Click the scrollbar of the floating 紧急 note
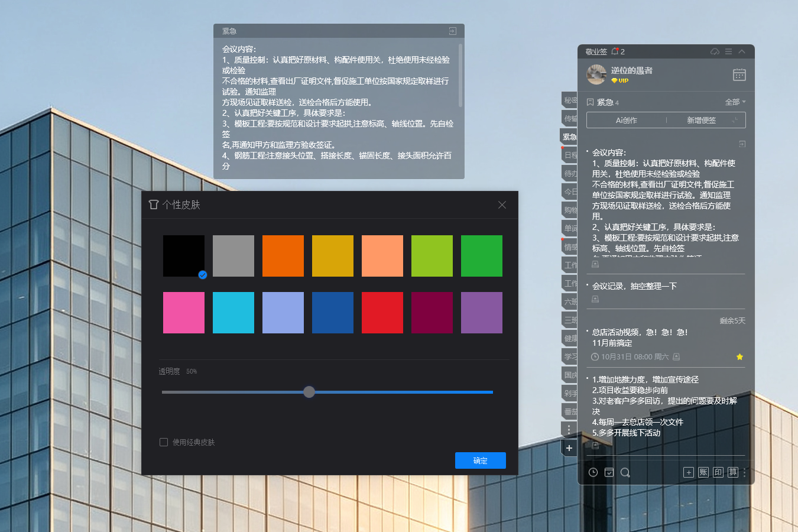Screen dimensions: 798x532 460,75
